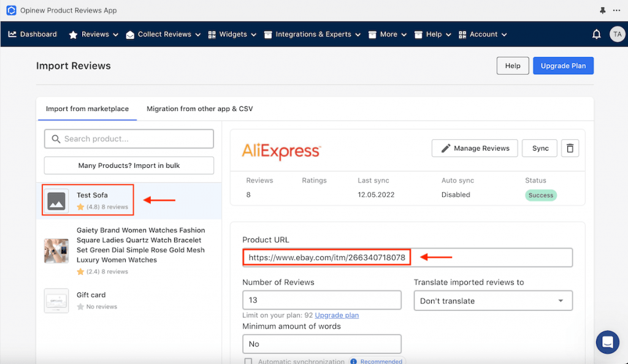Click the More menu box icon
628x364 pixels.
[372, 35]
